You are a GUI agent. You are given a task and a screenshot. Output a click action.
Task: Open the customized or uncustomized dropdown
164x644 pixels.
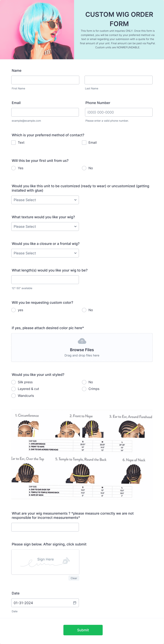[x=45, y=200]
